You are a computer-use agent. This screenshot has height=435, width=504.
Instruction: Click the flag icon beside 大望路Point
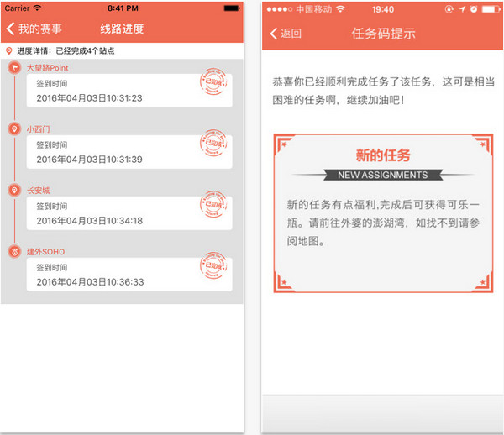pyautogui.click(x=14, y=67)
